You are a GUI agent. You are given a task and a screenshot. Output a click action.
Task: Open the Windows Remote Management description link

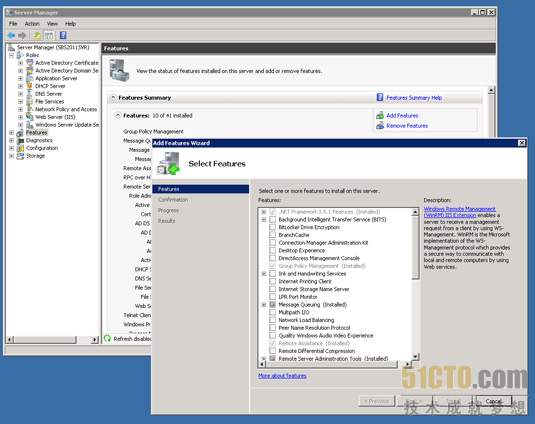(x=460, y=212)
